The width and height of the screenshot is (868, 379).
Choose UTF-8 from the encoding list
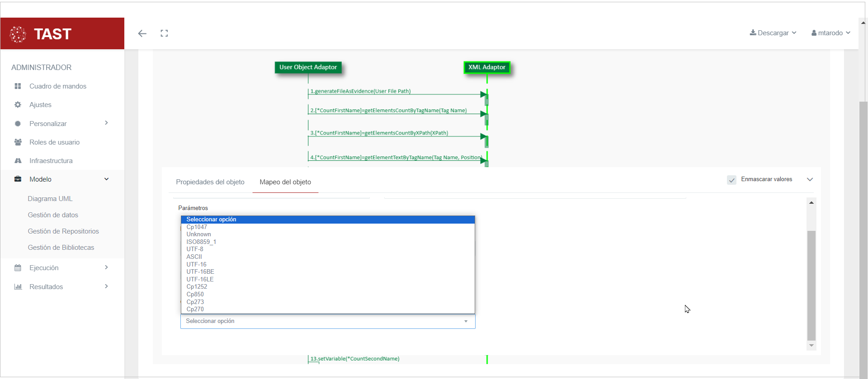tap(195, 249)
